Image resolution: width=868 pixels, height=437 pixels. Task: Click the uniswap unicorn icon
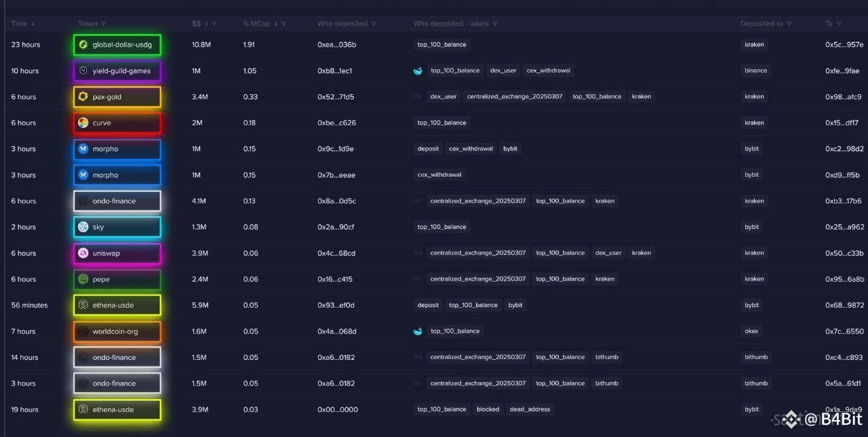click(x=83, y=253)
